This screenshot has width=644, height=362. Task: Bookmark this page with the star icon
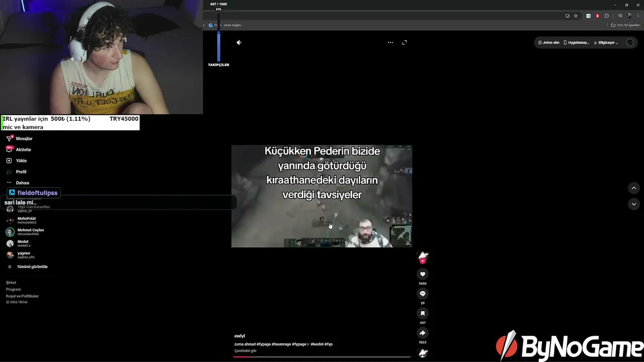point(576,16)
